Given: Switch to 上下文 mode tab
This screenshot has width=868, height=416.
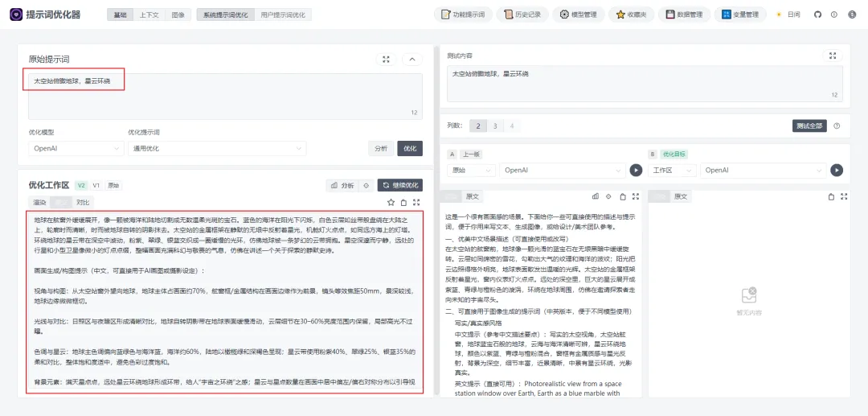Looking at the screenshot, I should pyautogui.click(x=149, y=15).
